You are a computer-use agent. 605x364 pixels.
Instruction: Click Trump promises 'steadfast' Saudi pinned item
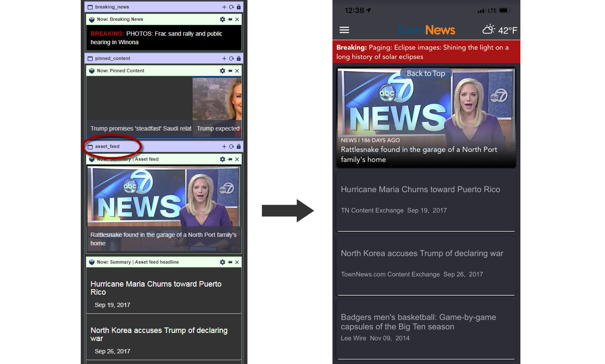tap(139, 107)
